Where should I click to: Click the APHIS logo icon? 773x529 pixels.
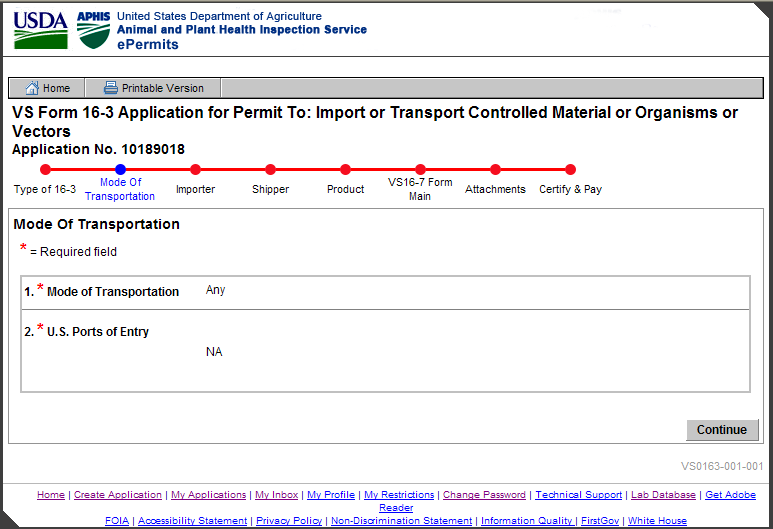click(x=94, y=30)
